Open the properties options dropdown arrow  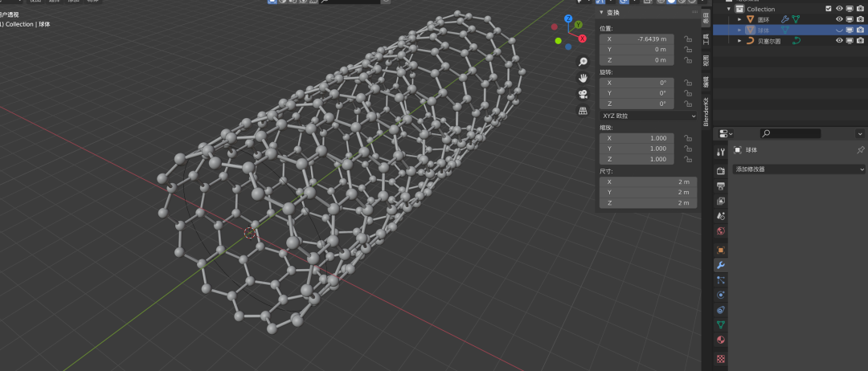coord(860,134)
